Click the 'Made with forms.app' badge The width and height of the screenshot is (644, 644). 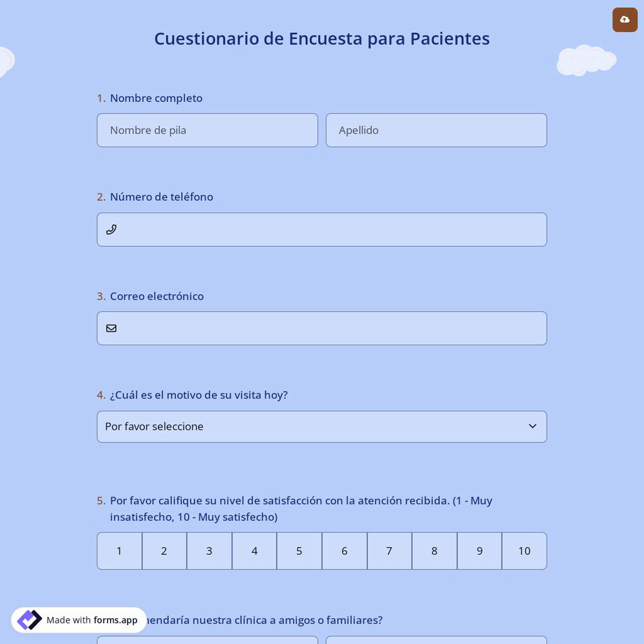tap(79, 620)
